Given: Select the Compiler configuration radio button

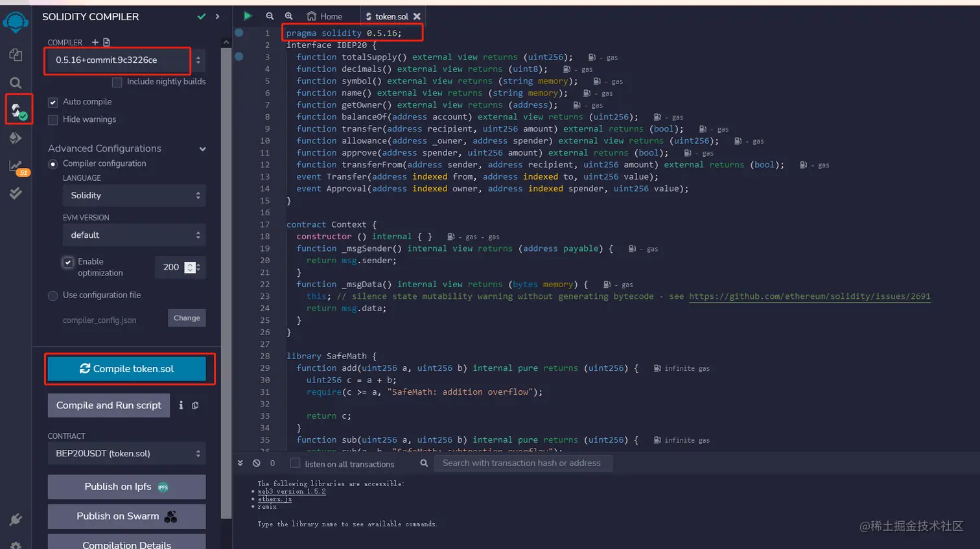Looking at the screenshot, I should pyautogui.click(x=53, y=164).
